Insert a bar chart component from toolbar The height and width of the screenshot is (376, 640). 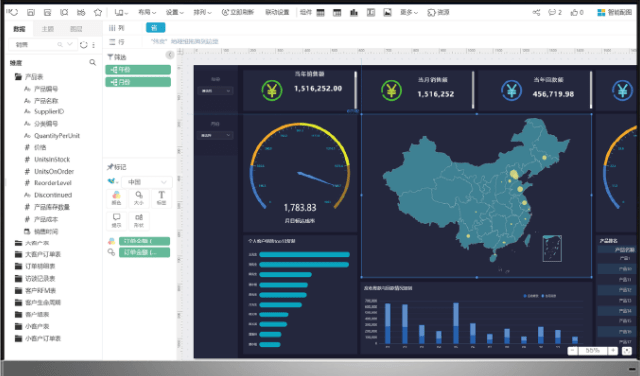pos(354,13)
